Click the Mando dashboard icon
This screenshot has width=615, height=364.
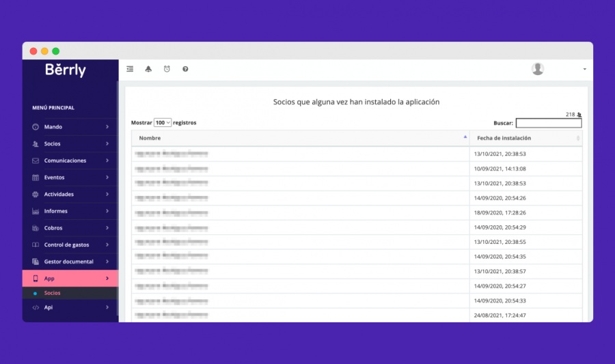(36, 127)
